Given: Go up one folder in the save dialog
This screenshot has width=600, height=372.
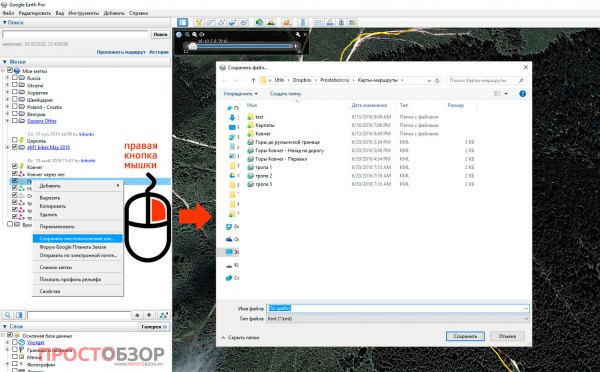Looking at the screenshot, I should (253, 80).
